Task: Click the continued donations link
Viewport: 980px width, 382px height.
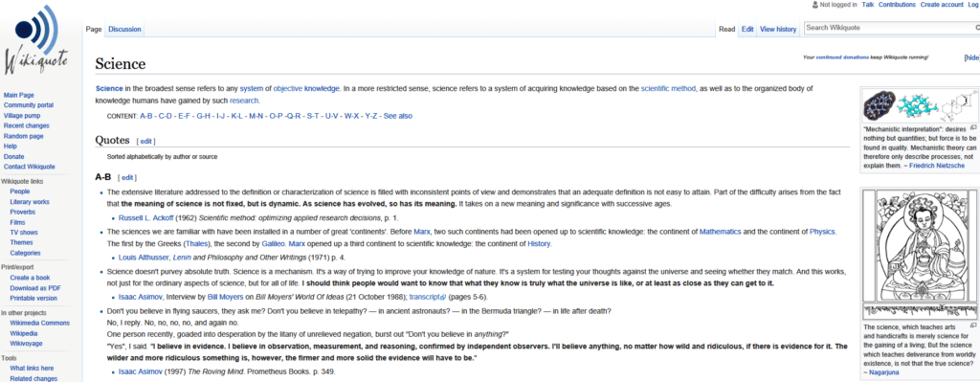Action: coord(842,57)
